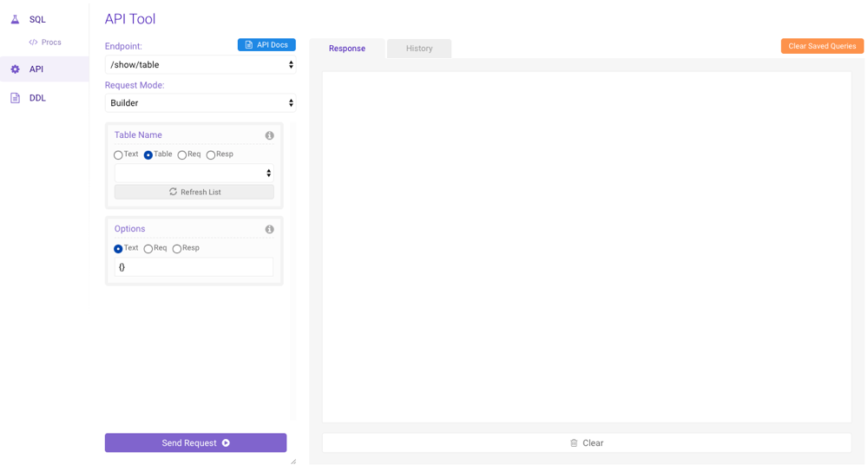Click the trash icon beside Clear
The height and width of the screenshot is (465, 868).
pyautogui.click(x=574, y=443)
